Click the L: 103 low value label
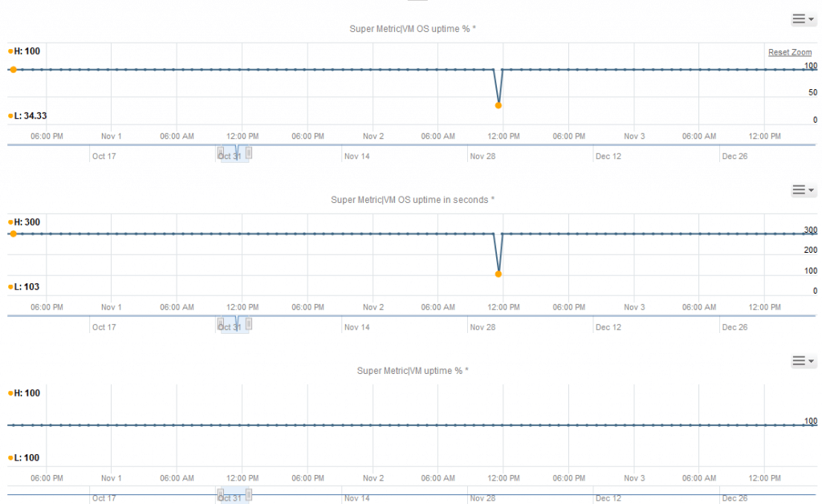This screenshot has height=504, width=822. (x=24, y=287)
